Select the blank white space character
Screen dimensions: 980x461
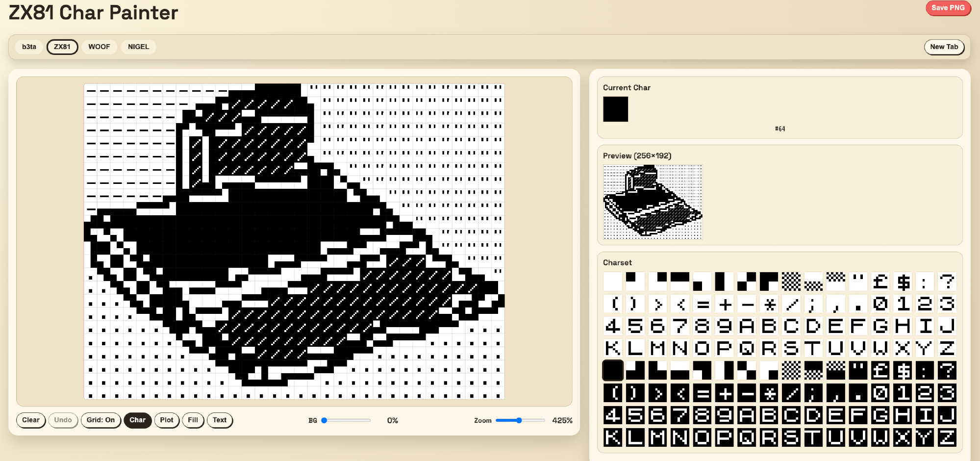tap(613, 282)
